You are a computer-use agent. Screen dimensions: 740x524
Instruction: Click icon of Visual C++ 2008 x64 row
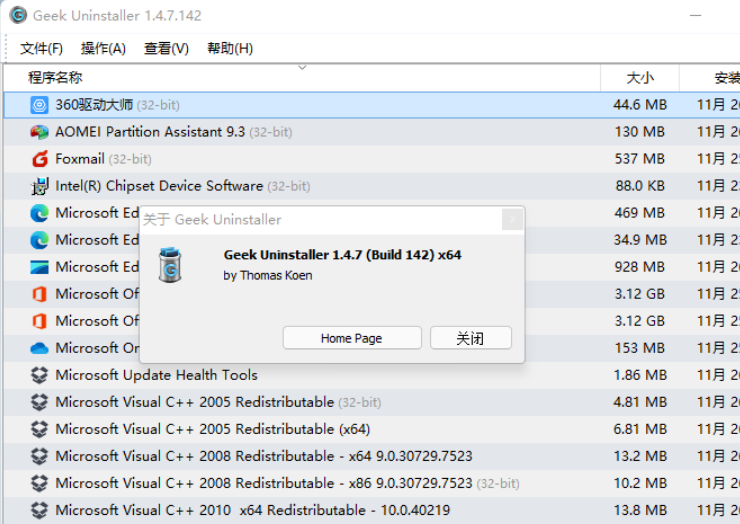coord(39,456)
